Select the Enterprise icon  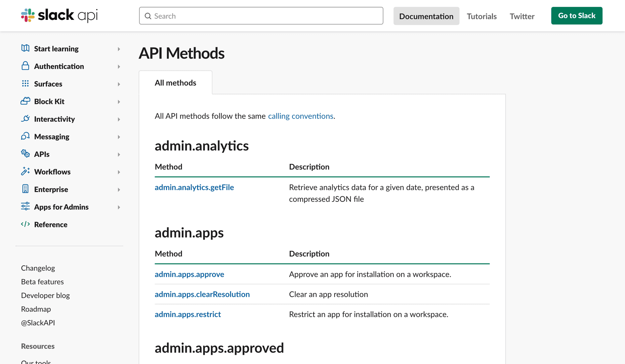pyautogui.click(x=25, y=189)
